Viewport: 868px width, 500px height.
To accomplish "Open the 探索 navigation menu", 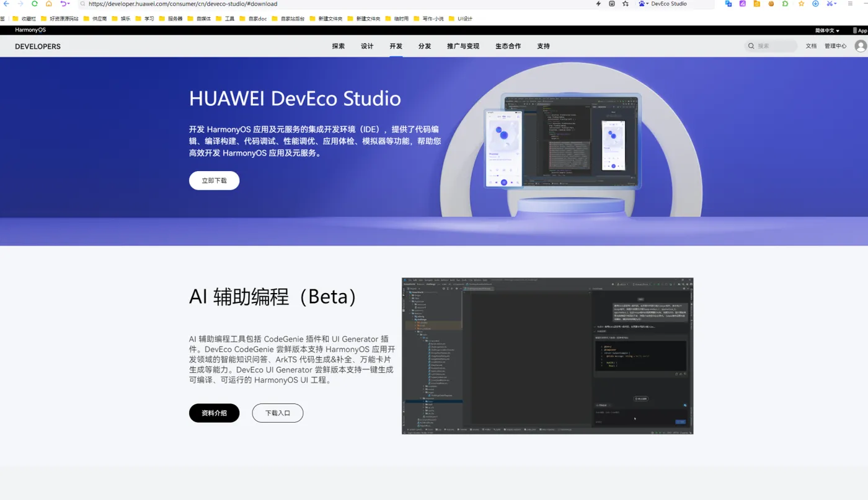I will tap(339, 46).
